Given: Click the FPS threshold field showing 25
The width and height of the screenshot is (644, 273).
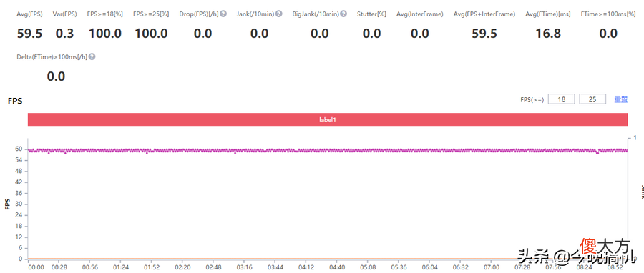Looking at the screenshot, I should 592,99.
